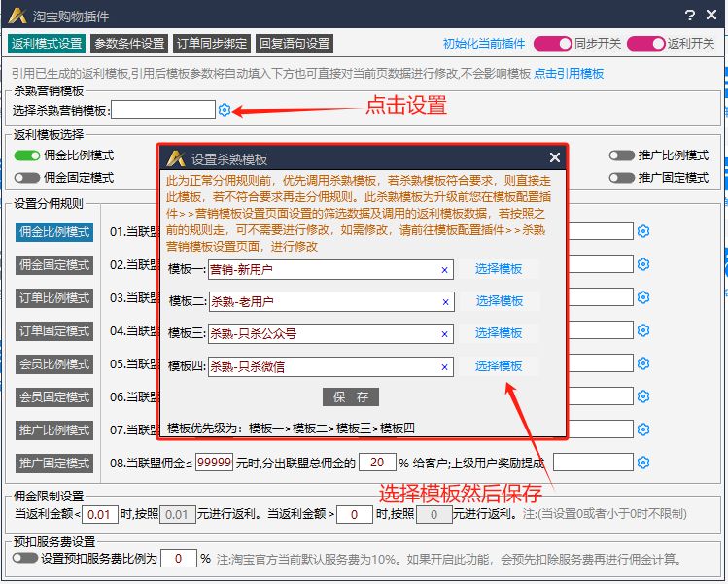Select the 订单比例模式 rule button
This screenshot has width=728, height=584.
[x=54, y=298]
